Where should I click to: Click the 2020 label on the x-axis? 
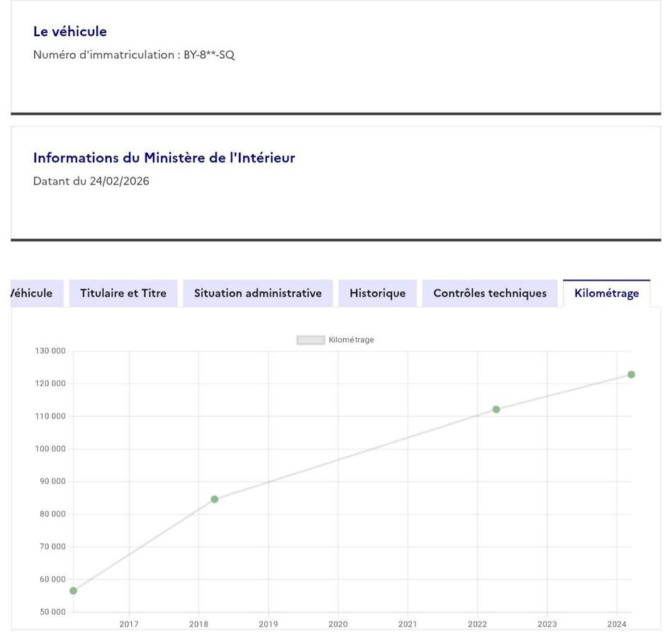click(x=337, y=625)
